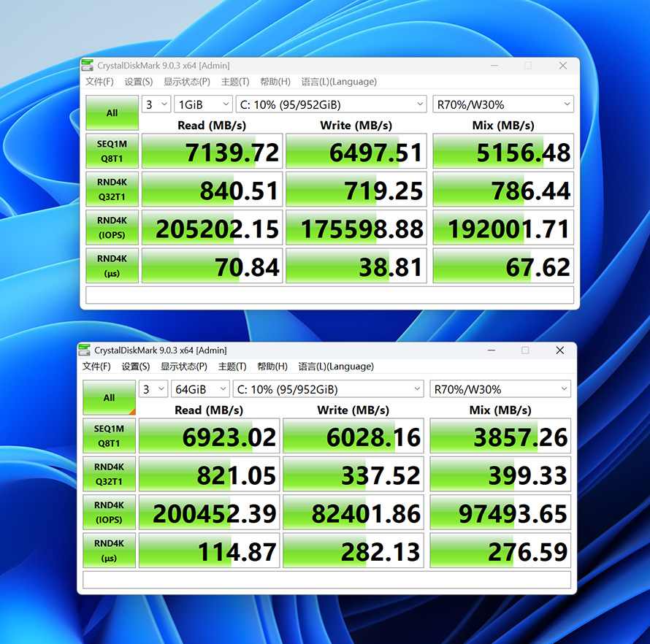Minimize the bottom CrystalDiskMark window
The width and height of the screenshot is (650, 644).
tap(492, 350)
